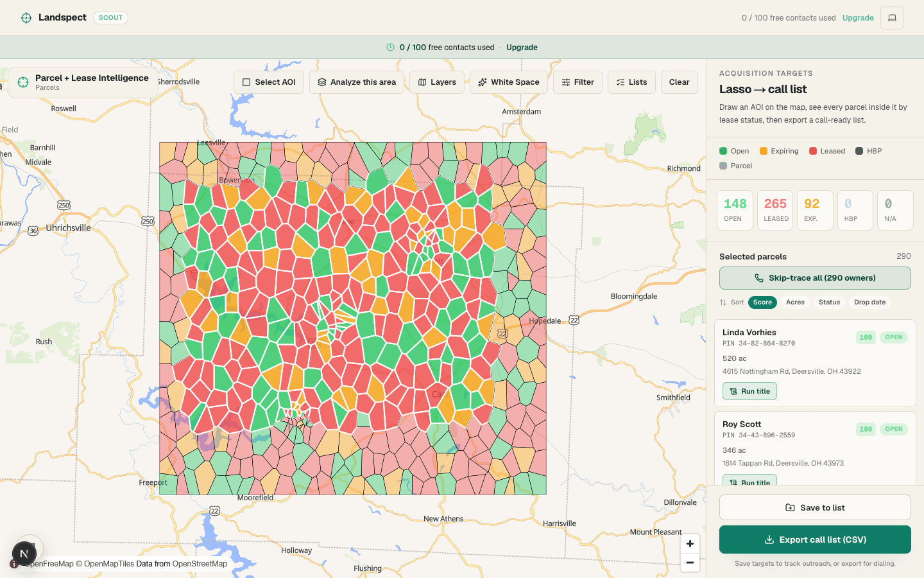Click the sort arrows icon
Image resolution: width=924 pixels, height=578 pixels.
723,302
